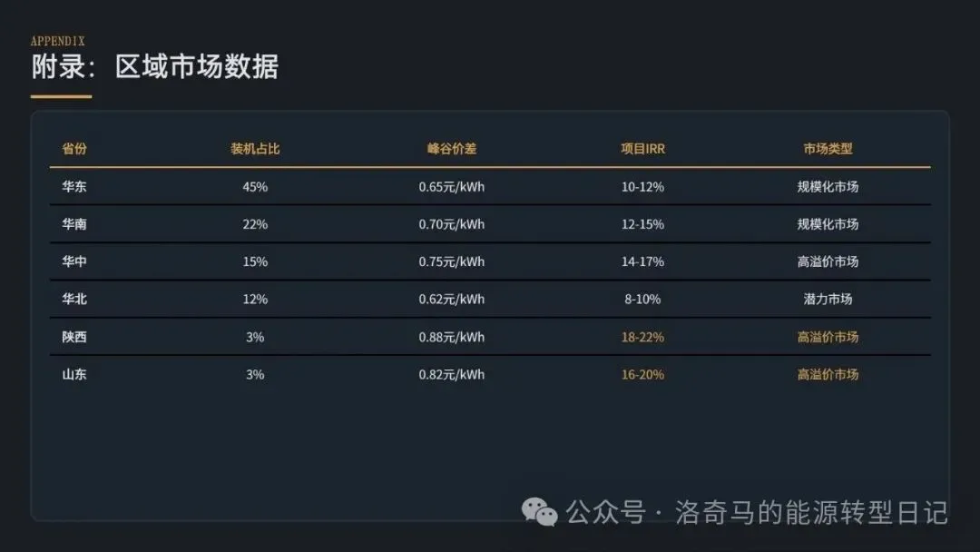Click the 0.88元/kWh price cell
This screenshot has height=552, width=980.
[x=452, y=337]
